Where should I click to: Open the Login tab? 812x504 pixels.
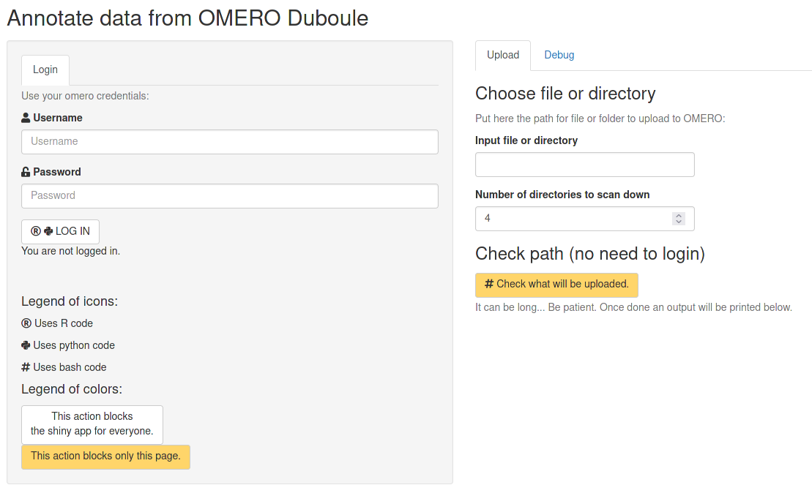click(x=45, y=69)
